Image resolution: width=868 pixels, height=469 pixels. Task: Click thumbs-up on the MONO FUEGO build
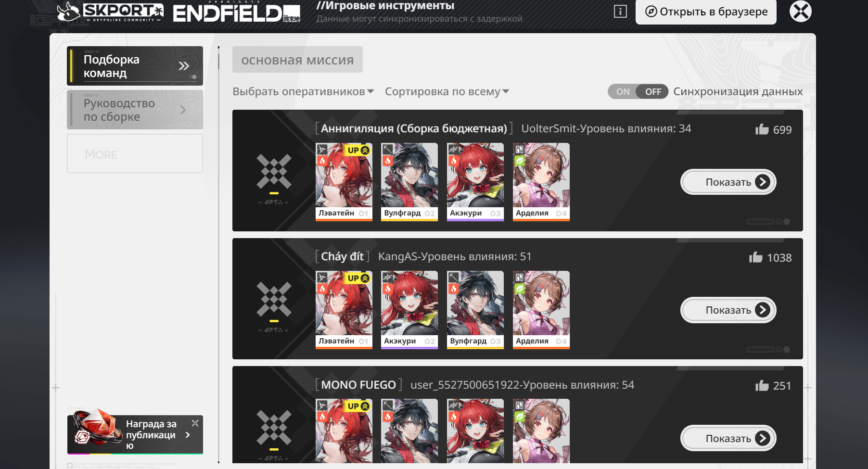click(x=762, y=385)
